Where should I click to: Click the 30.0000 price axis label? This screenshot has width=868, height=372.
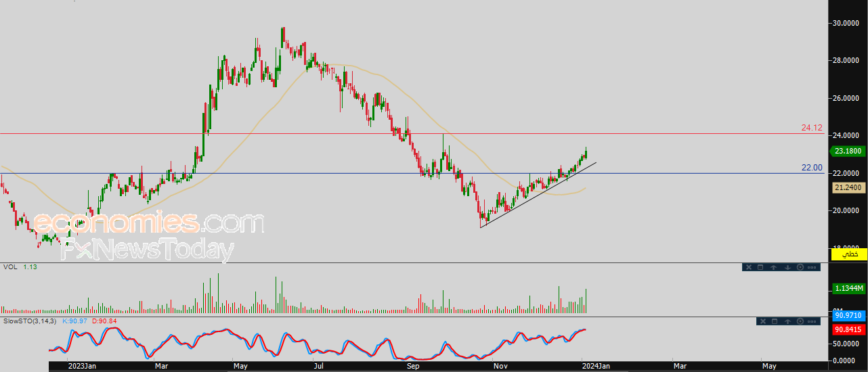[846, 23]
